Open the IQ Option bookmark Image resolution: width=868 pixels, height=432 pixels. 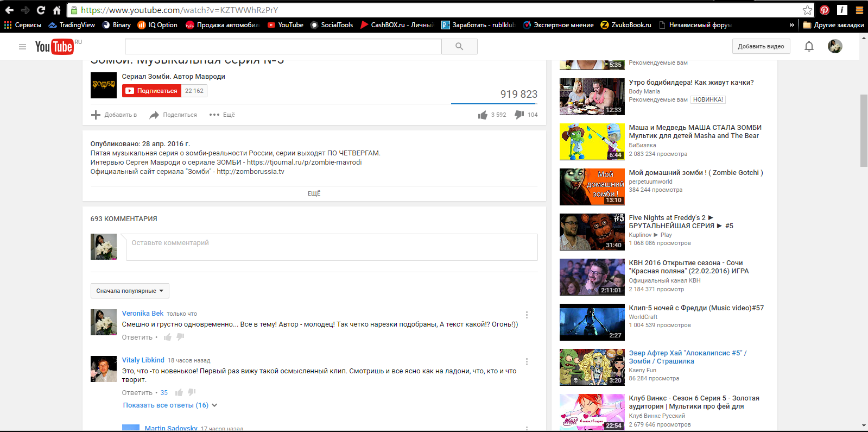click(157, 25)
